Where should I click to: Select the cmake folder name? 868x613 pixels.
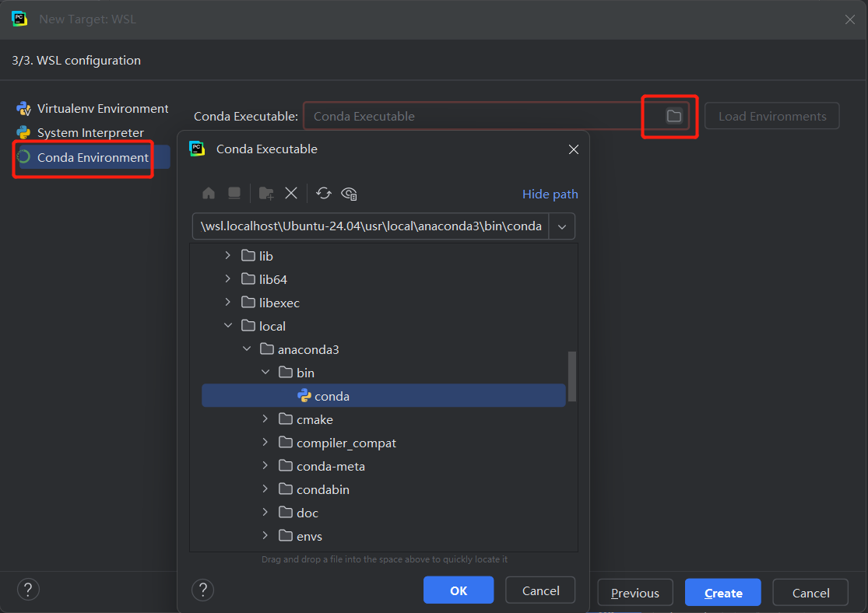(x=315, y=419)
